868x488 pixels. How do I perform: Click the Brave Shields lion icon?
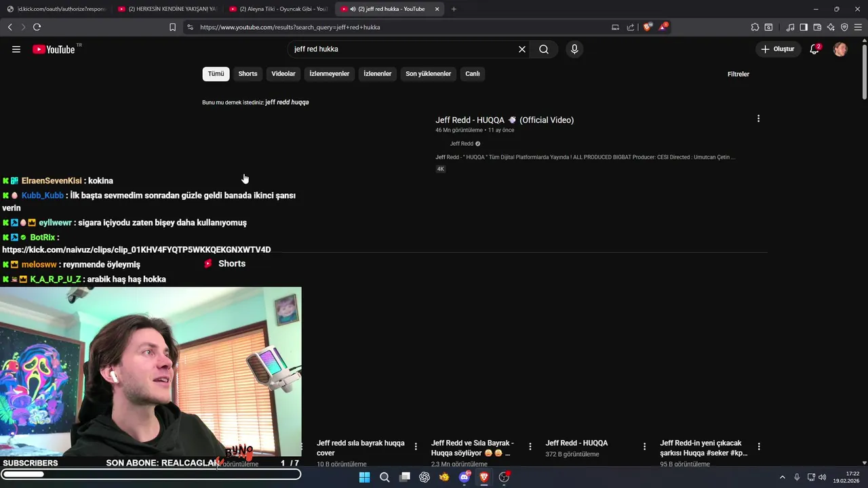click(647, 27)
